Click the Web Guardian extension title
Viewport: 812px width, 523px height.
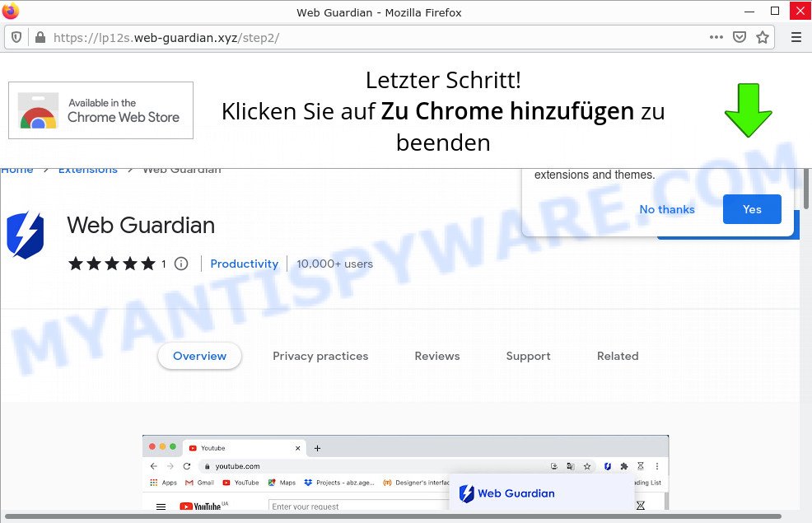click(141, 225)
